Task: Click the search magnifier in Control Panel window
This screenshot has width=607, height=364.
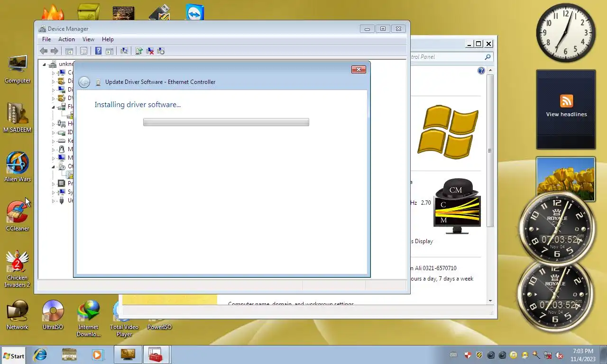Action: click(487, 57)
